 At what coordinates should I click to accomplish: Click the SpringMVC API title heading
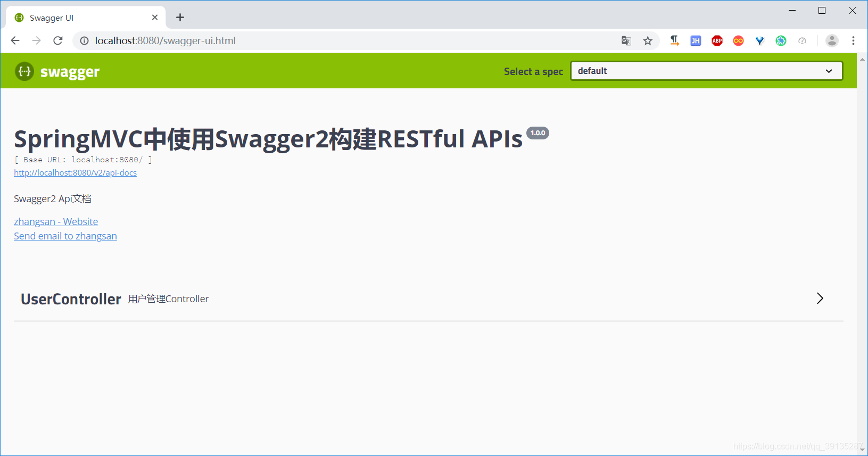click(x=268, y=139)
